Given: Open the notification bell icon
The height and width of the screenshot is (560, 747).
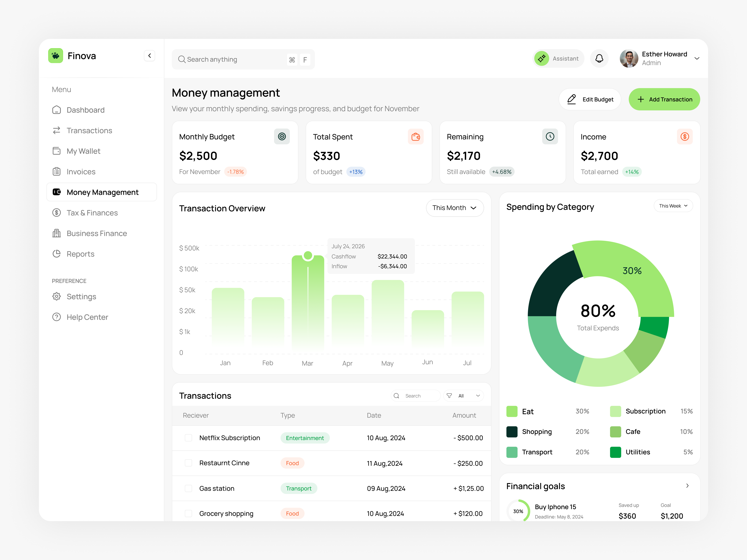Looking at the screenshot, I should pyautogui.click(x=599, y=58).
